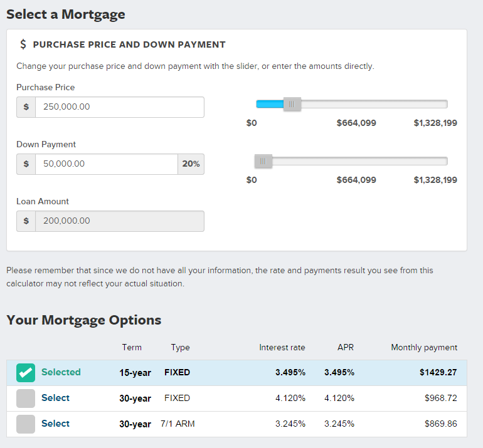Click the Select link for 7/1 ARM
Screen dimensions: 483x448
click(55, 424)
